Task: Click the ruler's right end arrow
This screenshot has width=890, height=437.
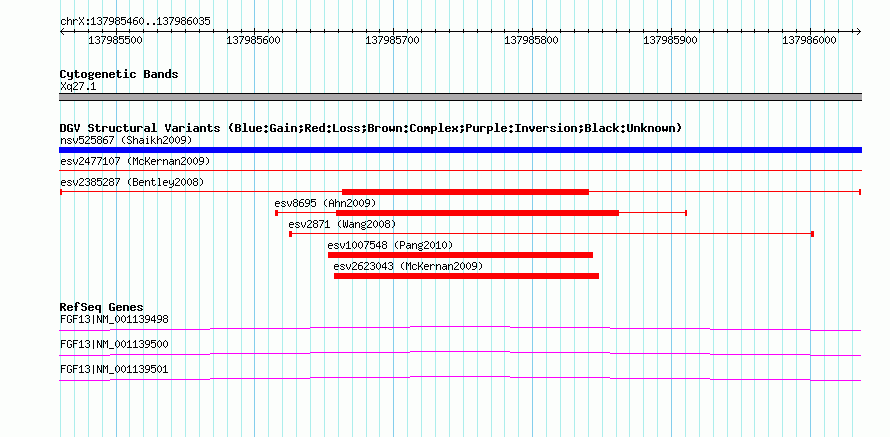Action: click(858, 31)
